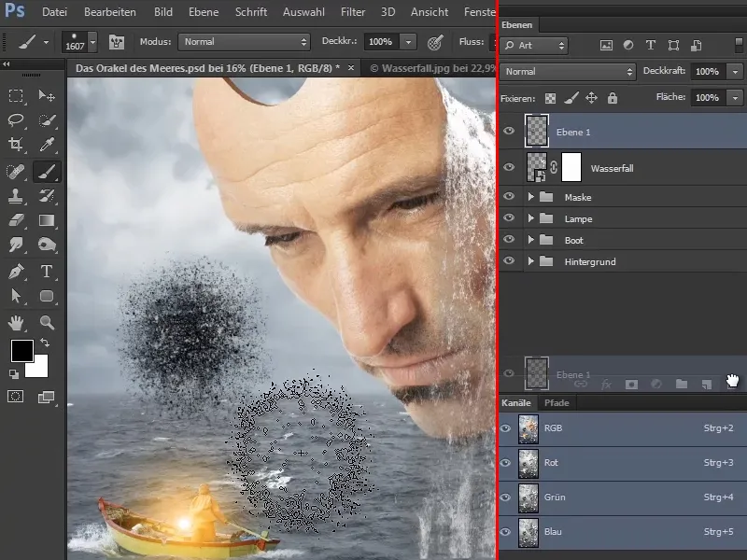Filter layers by type layers icon
Image resolution: width=747 pixels, height=560 pixels.
coord(650,45)
